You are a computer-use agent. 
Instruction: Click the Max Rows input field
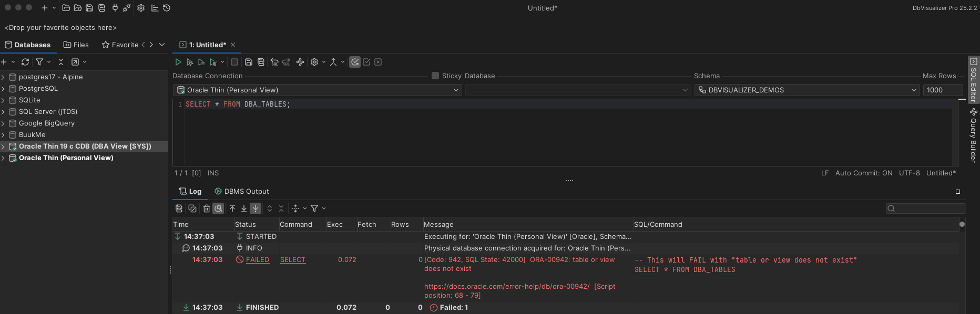[942, 90]
